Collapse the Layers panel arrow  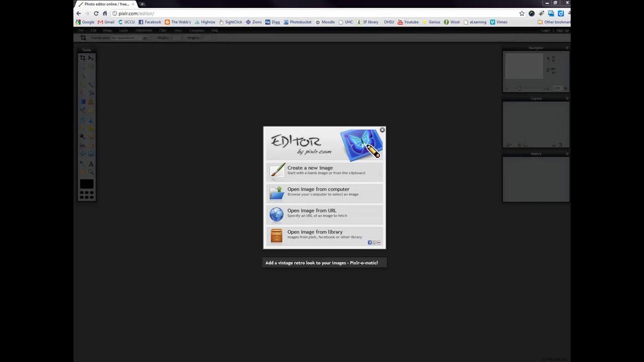click(x=567, y=99)
